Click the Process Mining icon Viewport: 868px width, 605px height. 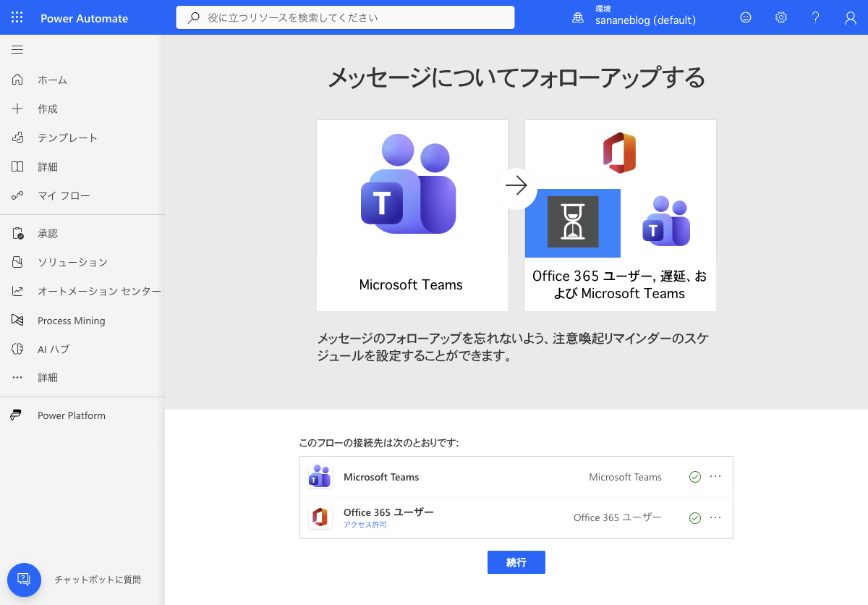pyautogui.click(x=17, y=320)
